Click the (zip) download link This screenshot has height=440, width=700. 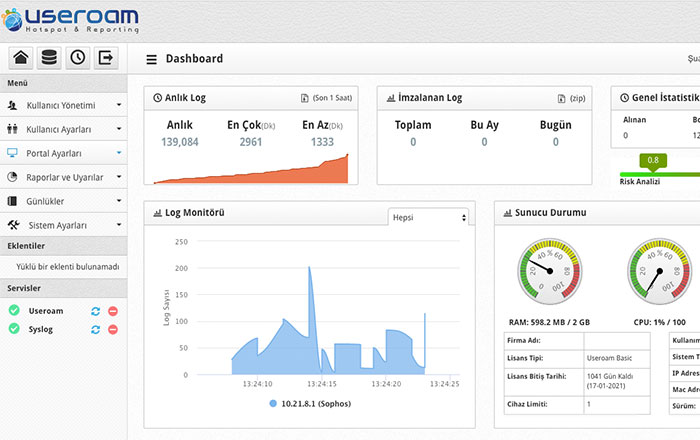(x=577, y=99)
